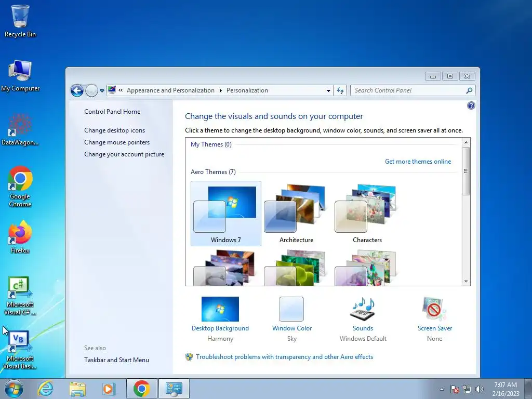Click the Control Panel taskbar button
532x399 pixels.
[174, 389]
